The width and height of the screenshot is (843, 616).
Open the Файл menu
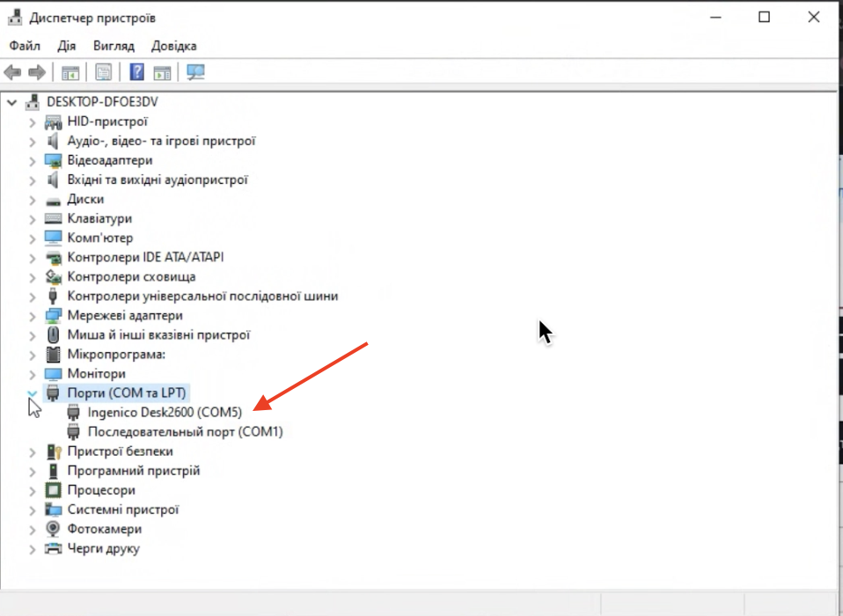(25, 46)
